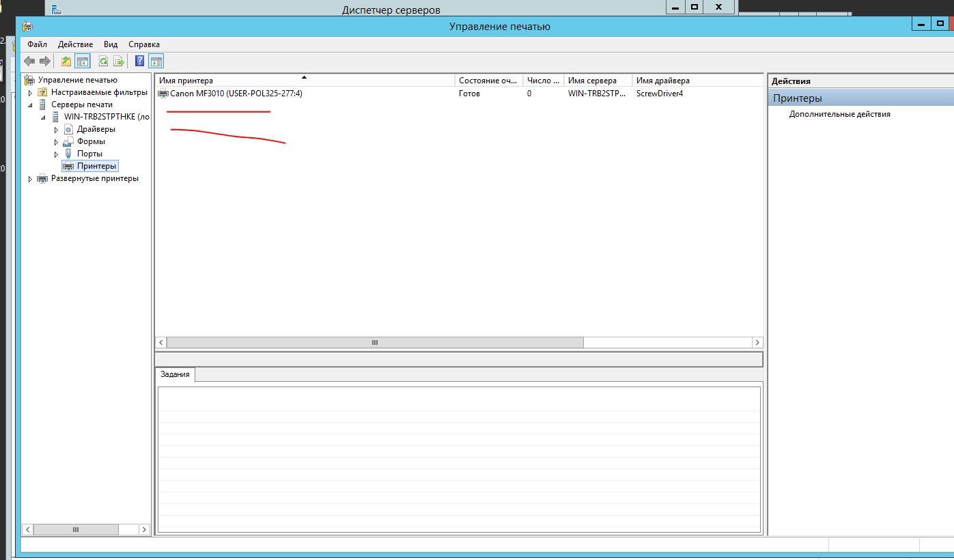Screen dimensions: 954x560
Task: Open Дополнительные действия in the actions pane
Action: (x=839, y=114)
